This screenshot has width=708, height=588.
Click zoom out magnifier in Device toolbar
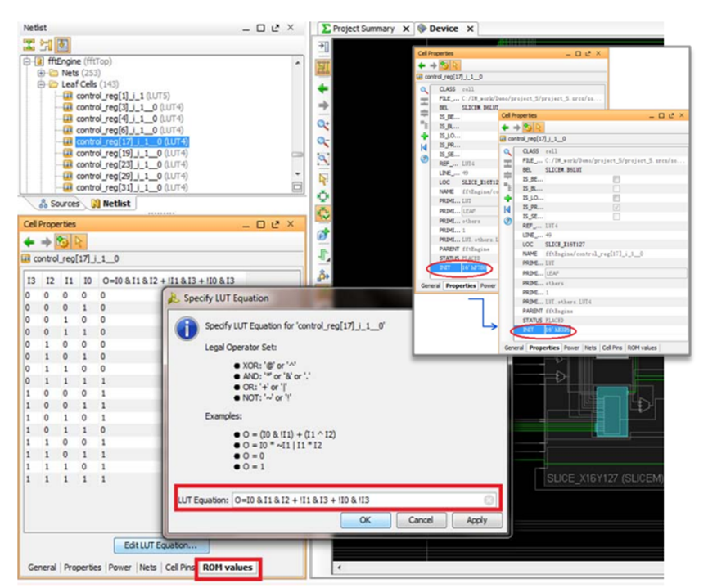[322, 141]
